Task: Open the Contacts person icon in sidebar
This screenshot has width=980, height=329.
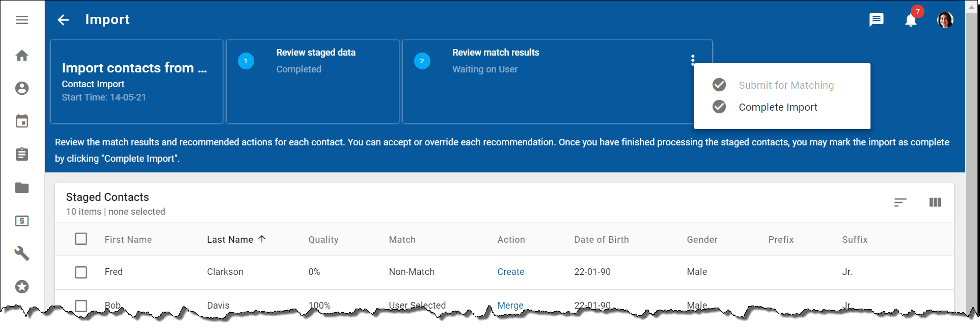Action: coord(21,88)
